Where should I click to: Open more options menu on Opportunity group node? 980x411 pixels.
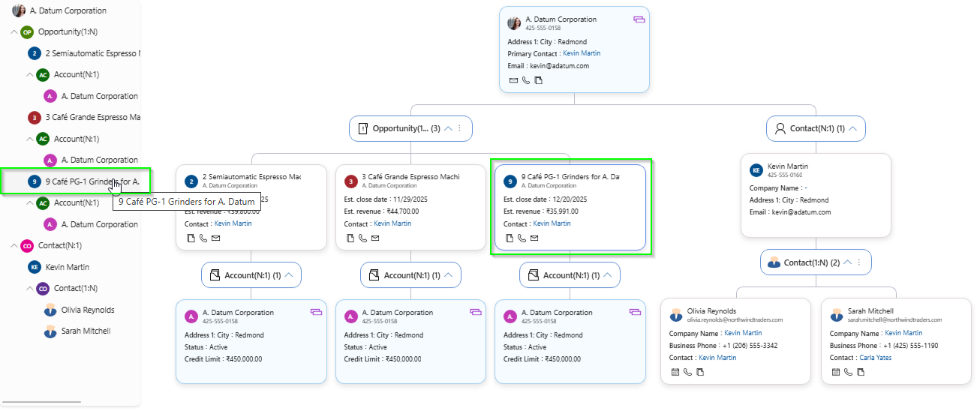[x=460, y=128]
